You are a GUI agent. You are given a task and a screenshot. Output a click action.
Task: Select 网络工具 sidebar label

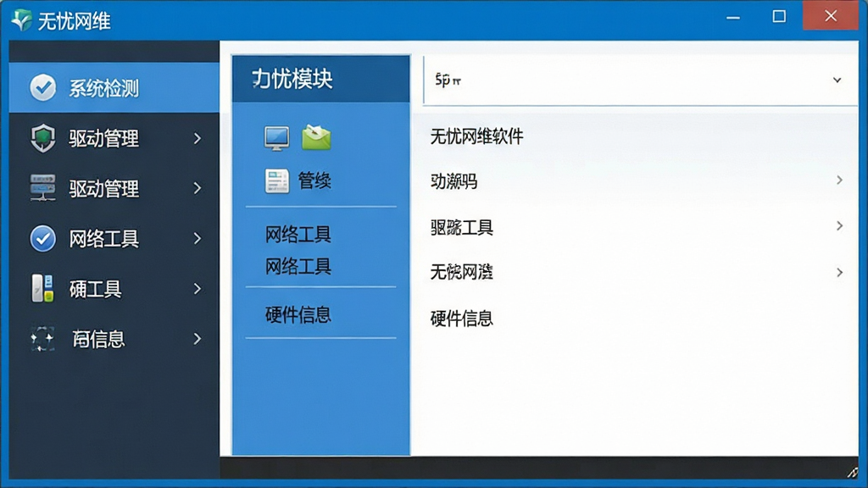[x=103, y=239]
